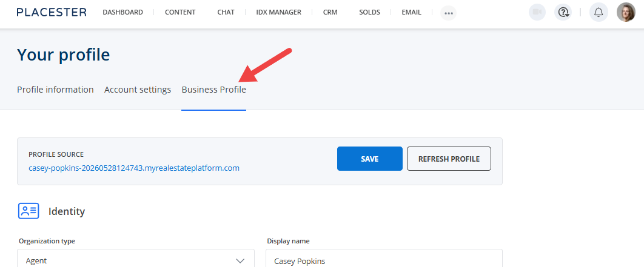Go to Dashboard

tap(123, 12)
